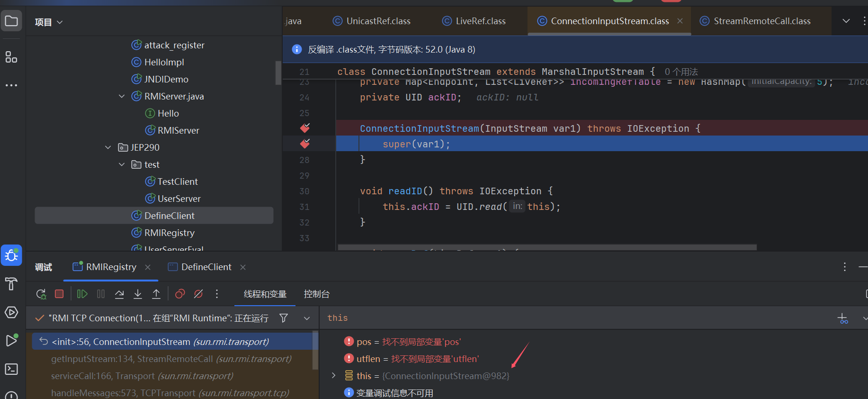Close the ConnectionInputStream.class tab
Viewport: 868px width, 399px height.
(x=680, y=21)
